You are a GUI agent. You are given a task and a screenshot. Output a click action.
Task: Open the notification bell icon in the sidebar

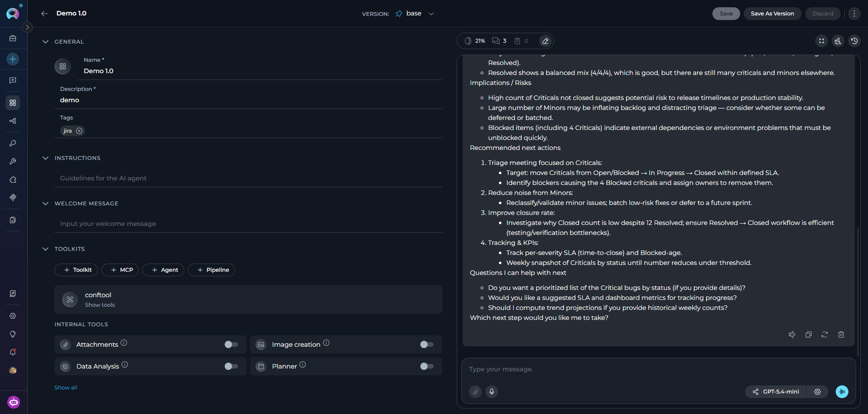tap(13, 352)
